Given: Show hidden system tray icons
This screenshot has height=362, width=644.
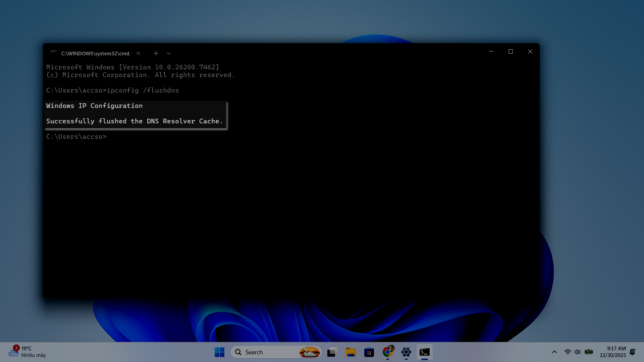Looking at the screenshot, I should click(554, 352).
